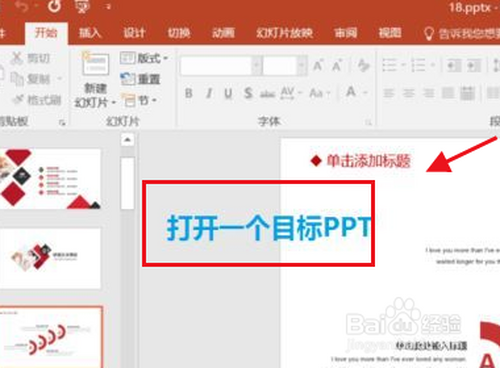Select the thumbnail with red curved arcs
Viewport: 500px width, 368px height.
51,337
